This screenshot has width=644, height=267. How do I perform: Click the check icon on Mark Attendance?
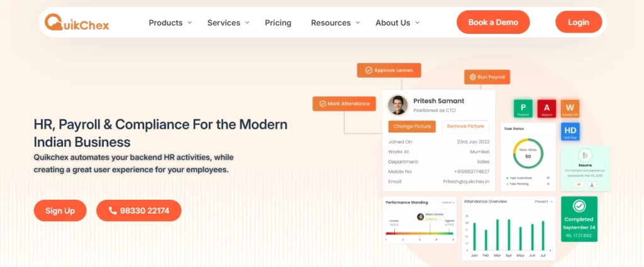[x=323, y=104]
